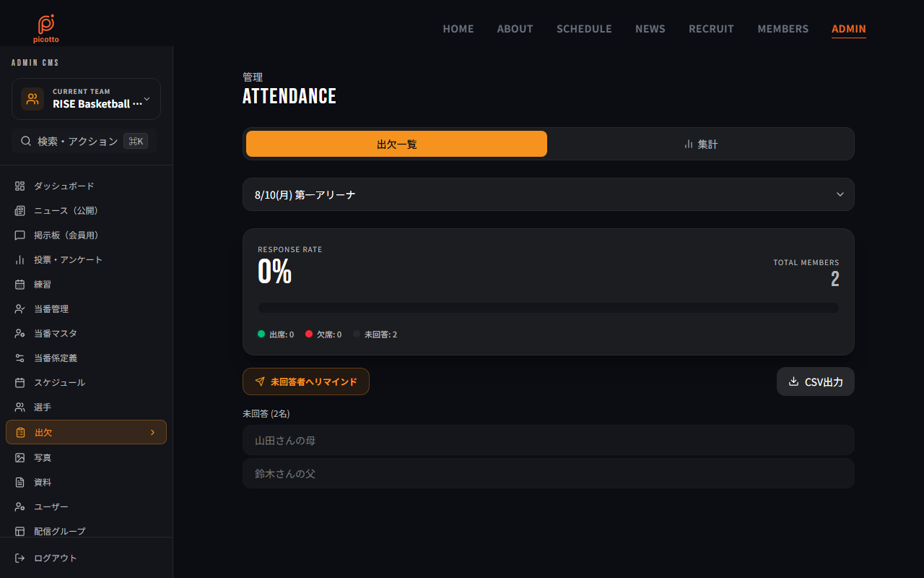Expand the 8/10(月) 第一アリーナ event dropdown
This screenshot has width=924, height=578.
coord(549,194)
